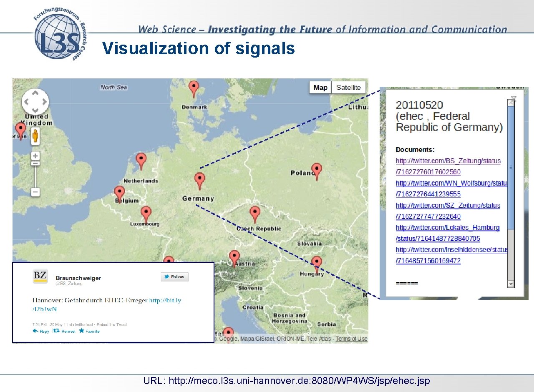
Task: Click the '20110520' heading in info window
Action: 419,105
